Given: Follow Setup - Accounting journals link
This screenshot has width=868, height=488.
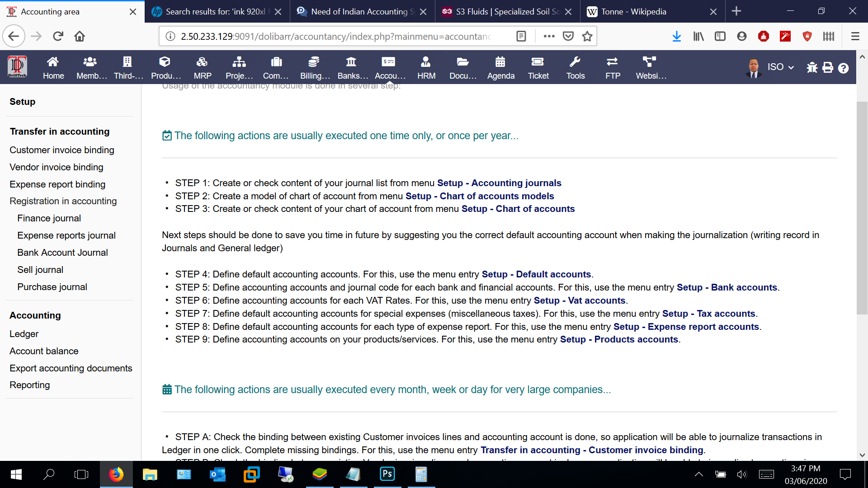Looking at the screenshot, I should [x=499, y=183].
